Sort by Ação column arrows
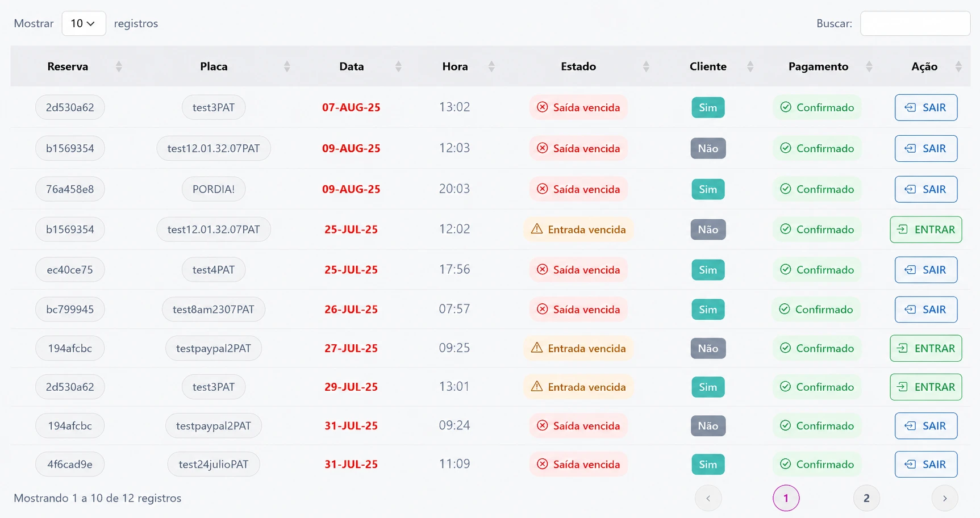The image size is (980, 518). coord(958,66)
